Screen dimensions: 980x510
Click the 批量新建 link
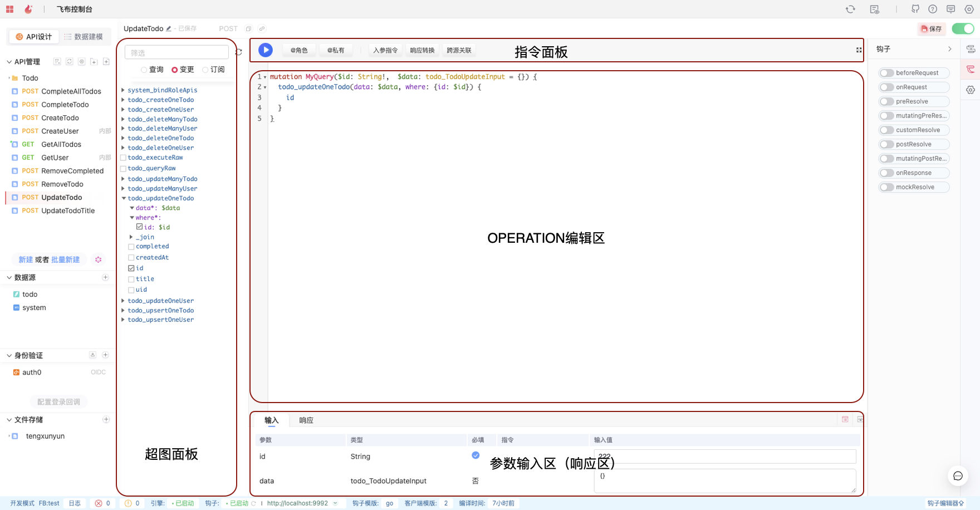click(x=65, y=259)
